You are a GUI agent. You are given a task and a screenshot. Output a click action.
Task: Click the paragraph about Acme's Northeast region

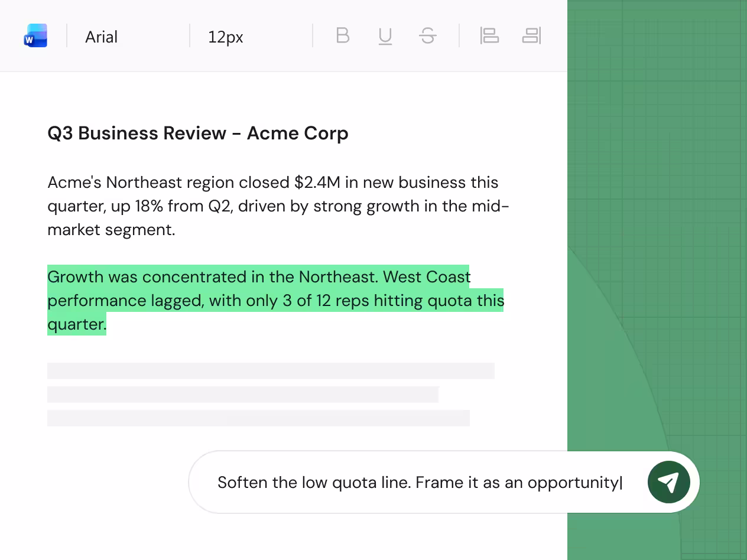point(278,206)
